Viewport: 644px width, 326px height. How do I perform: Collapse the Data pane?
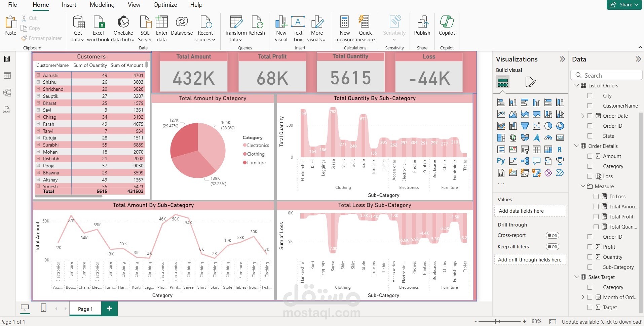(638, 59)
